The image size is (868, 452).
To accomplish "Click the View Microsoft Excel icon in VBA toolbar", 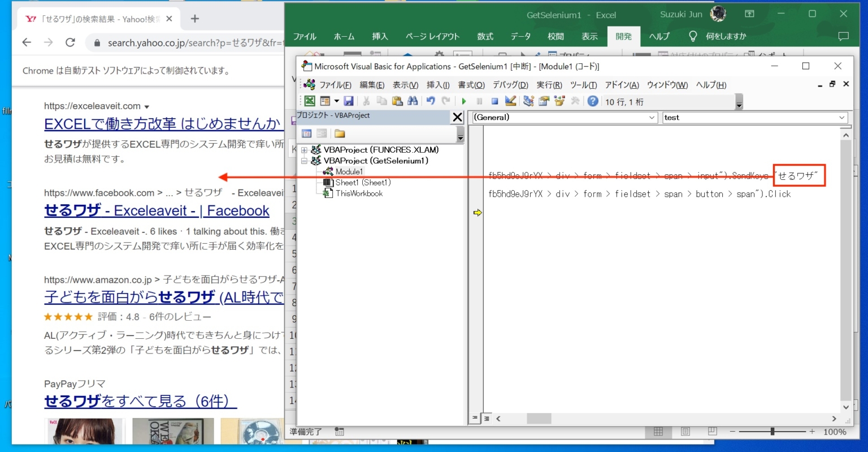I will tap(310, 101).
